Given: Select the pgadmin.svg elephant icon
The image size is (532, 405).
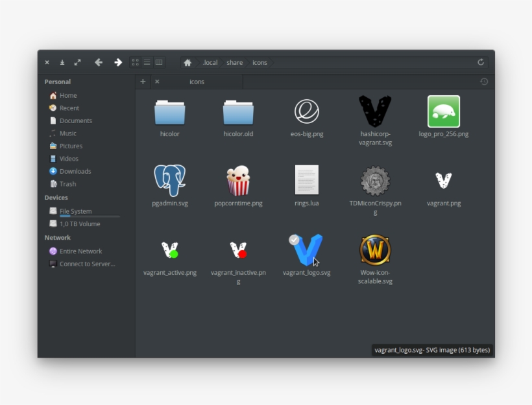Looking at the screenshot, I should 169,180.
